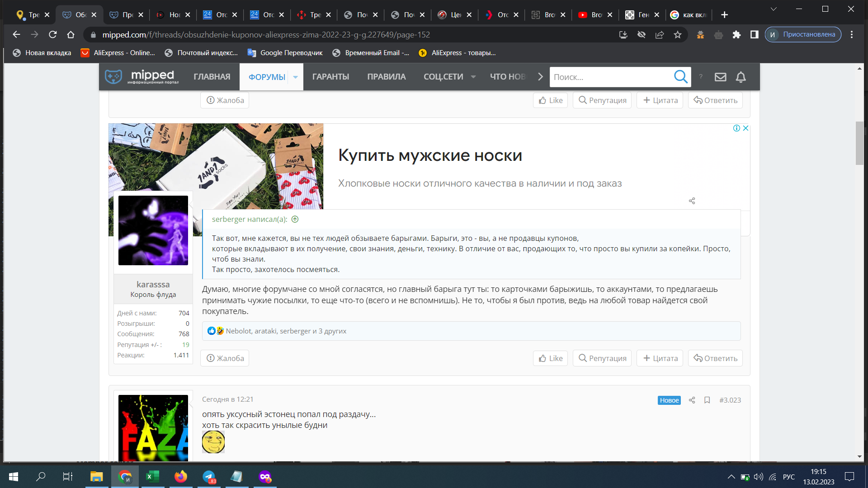Show hidden system tray icons

click(x=731, y=477)
